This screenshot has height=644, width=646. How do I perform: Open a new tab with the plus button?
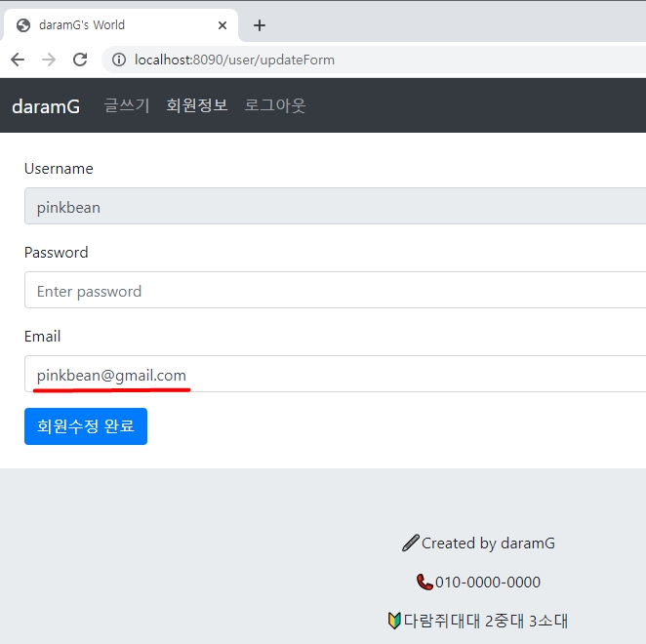tap(260, 25)
